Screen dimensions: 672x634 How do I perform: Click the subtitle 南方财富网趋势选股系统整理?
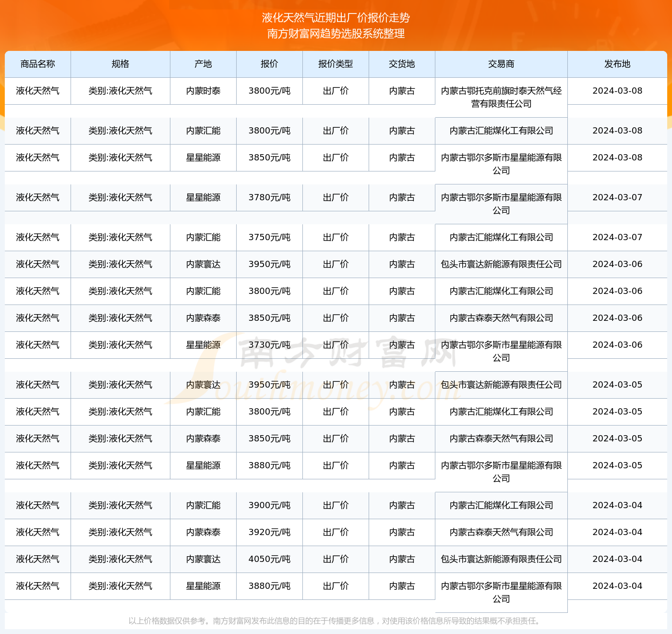[336, 34]
